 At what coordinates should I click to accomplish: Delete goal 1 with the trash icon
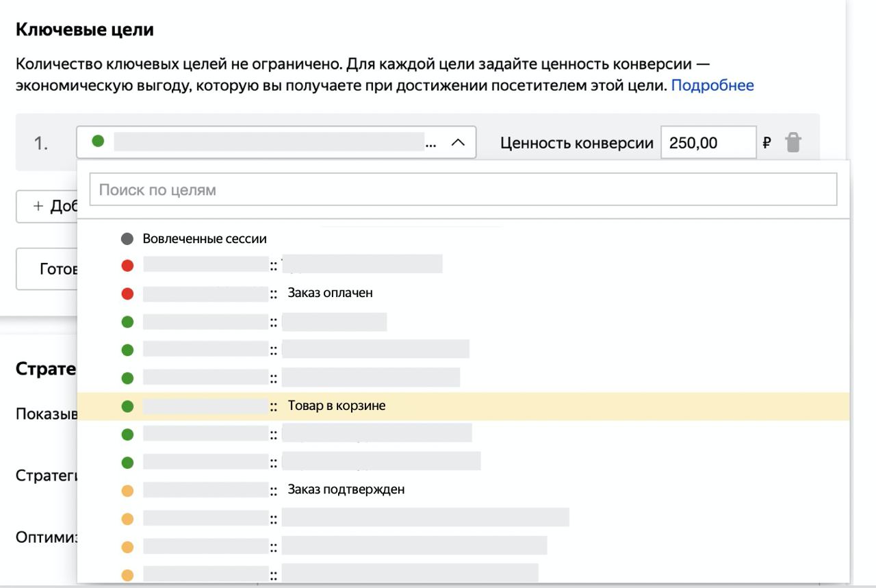[793, 143]
